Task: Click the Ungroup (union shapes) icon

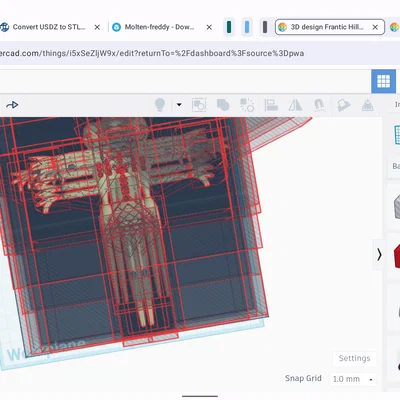Action: click(x=223, y=105)
